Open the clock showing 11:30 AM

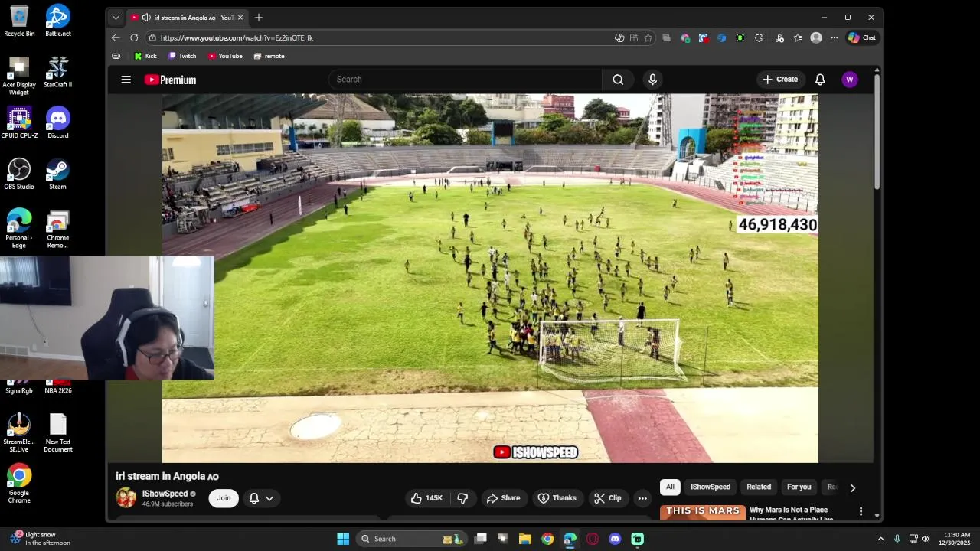coord(956,539)
